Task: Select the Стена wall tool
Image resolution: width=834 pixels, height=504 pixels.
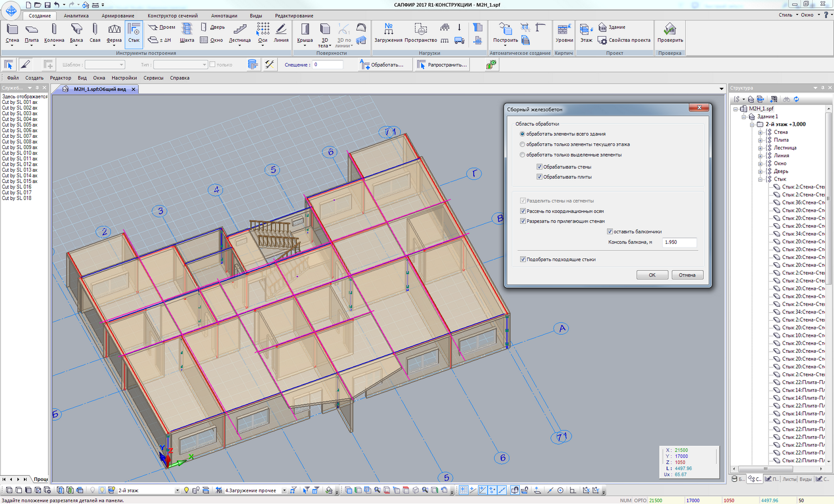Action: [x=12, y=33]
